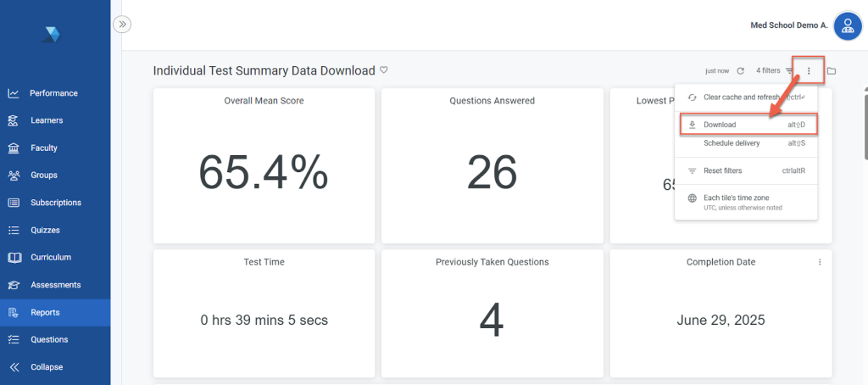Open the Performance section in the sidebar
Image resolution: width=868 pixels, height=385 pixels.
tap(53, 93)
